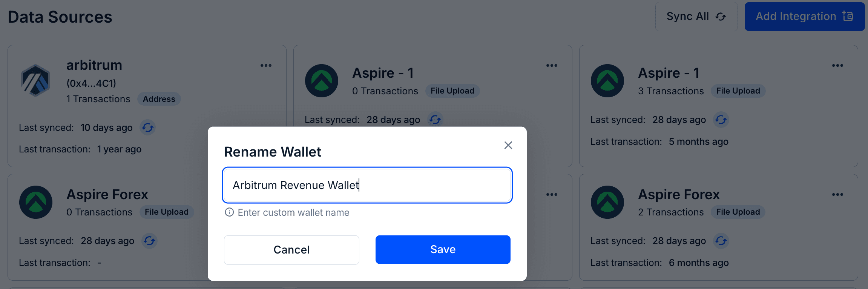The width and height of the screenshot is (868, 289).
Task: Open options menu of Aspire Forex with 2 transactions
Action: click(837, 194)
